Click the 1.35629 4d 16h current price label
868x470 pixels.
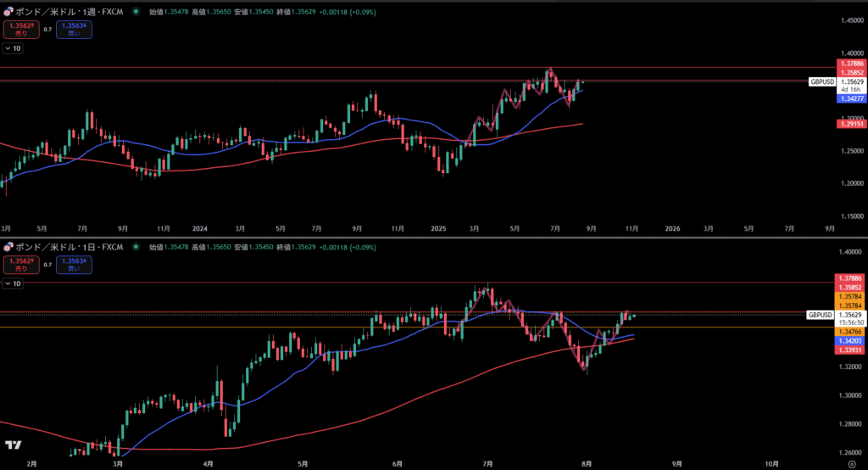click(851, 86)
